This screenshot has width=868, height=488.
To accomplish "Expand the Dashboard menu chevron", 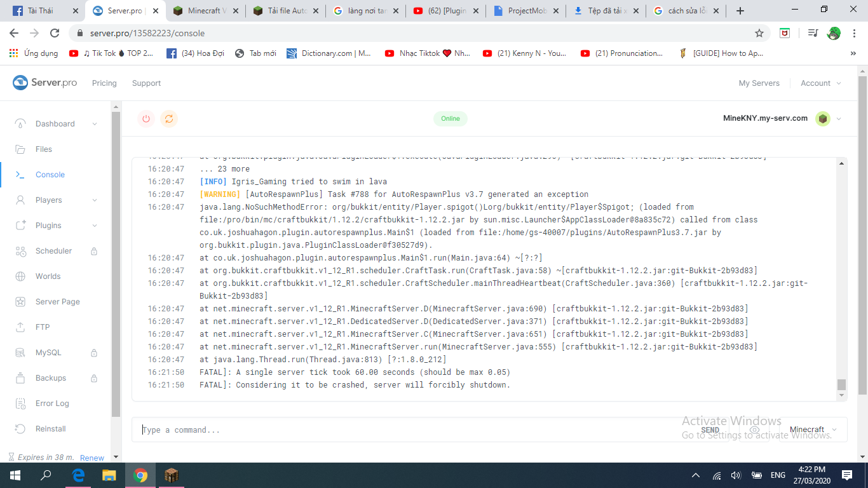I will [95, 124].
